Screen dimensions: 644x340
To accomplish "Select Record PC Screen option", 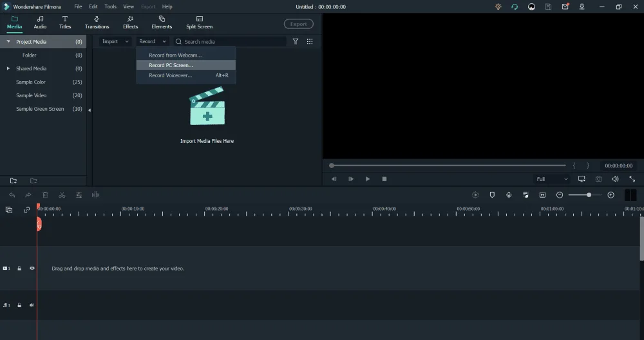I will pos(186,65).
